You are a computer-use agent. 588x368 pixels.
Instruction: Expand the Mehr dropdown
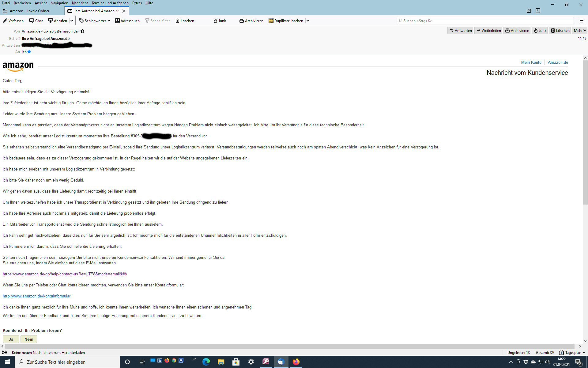pyautogui.click(x=579, y=30)
